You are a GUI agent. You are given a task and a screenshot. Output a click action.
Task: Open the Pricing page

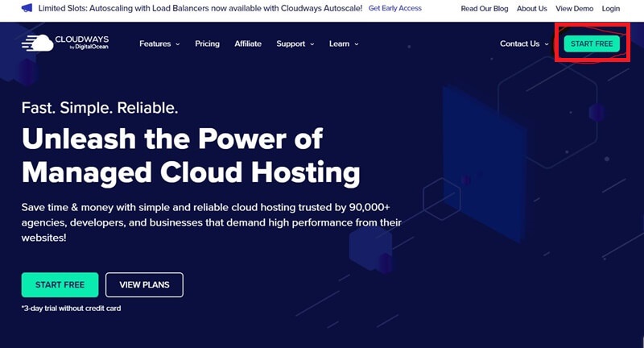[x=207, y=43]
